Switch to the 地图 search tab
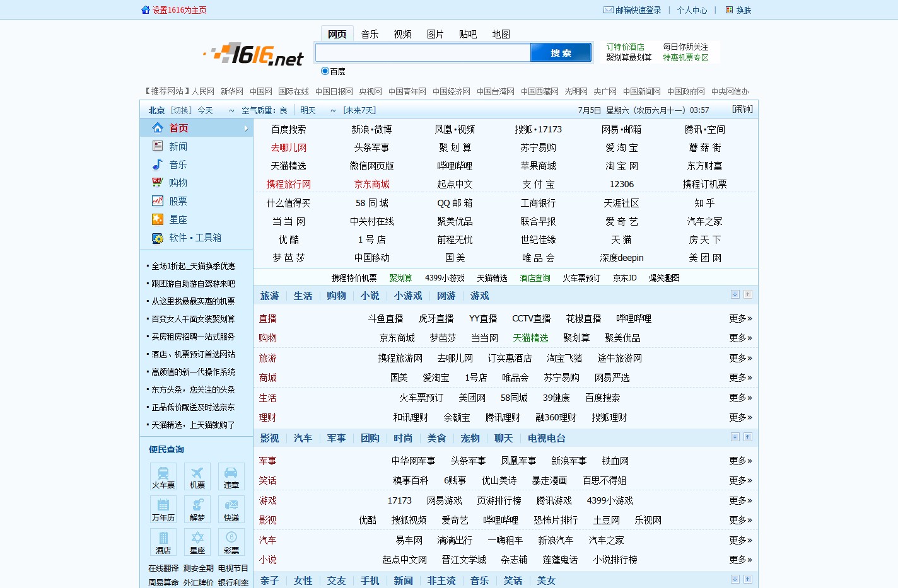898x588 pixels. click(501, 34)
